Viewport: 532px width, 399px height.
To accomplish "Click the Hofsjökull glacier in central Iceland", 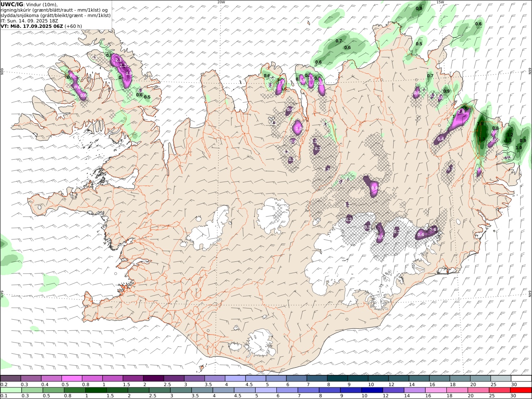I will tap(273, 215).
